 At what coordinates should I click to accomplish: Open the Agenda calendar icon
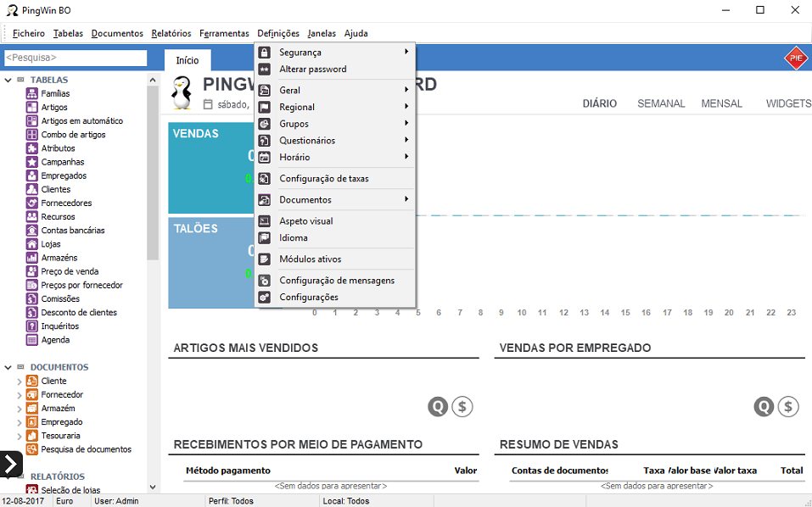[32, 340]
